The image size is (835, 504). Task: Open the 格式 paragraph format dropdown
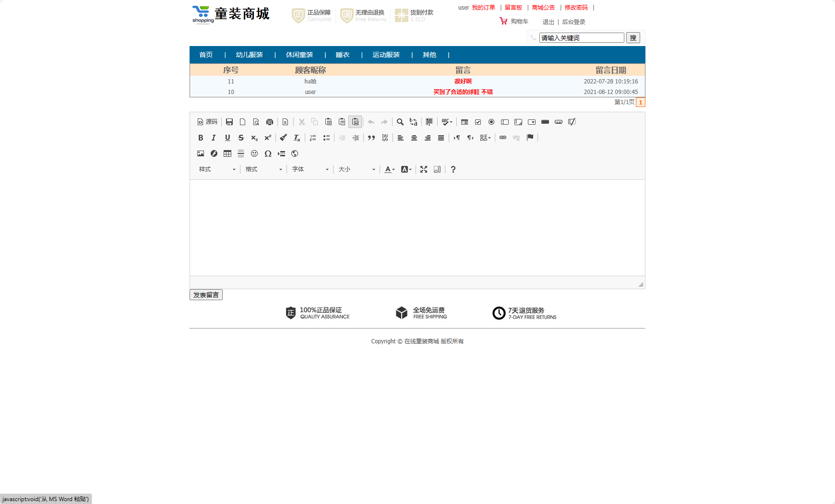click(263, 169)
